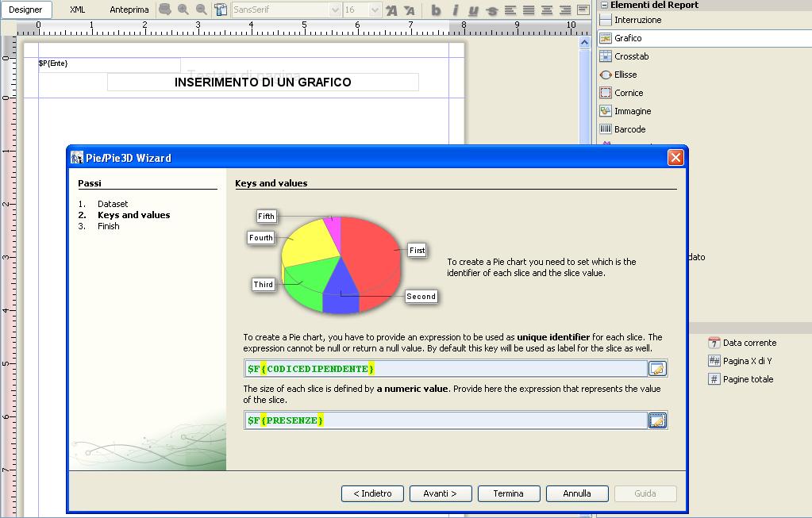Switch to the Anteprima preview tab
Image resolution: width=812 pixels, height=518 pixels.
point(129,10)
